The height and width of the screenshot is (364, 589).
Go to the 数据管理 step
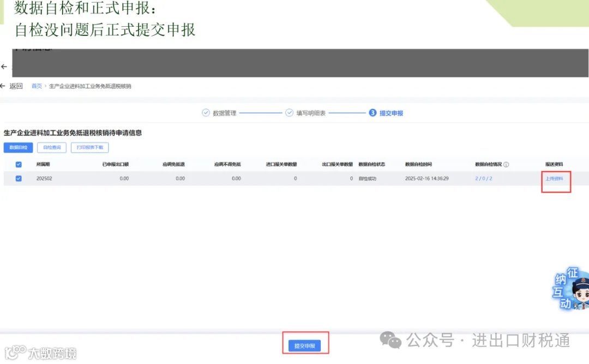pos(224,113)
